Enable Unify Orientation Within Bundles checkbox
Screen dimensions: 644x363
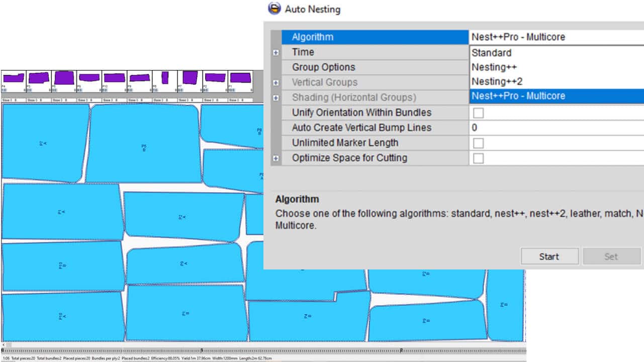[x=478, y=113]
